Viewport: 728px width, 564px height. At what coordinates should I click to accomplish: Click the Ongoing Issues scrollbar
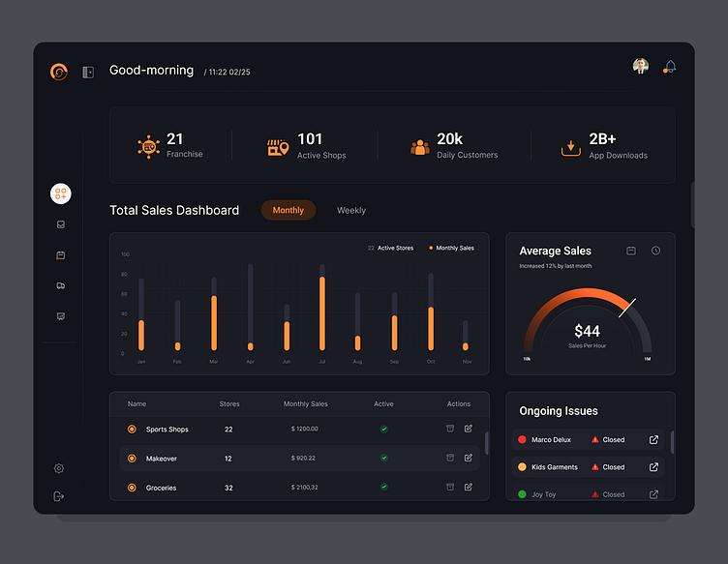click(672, 442)
